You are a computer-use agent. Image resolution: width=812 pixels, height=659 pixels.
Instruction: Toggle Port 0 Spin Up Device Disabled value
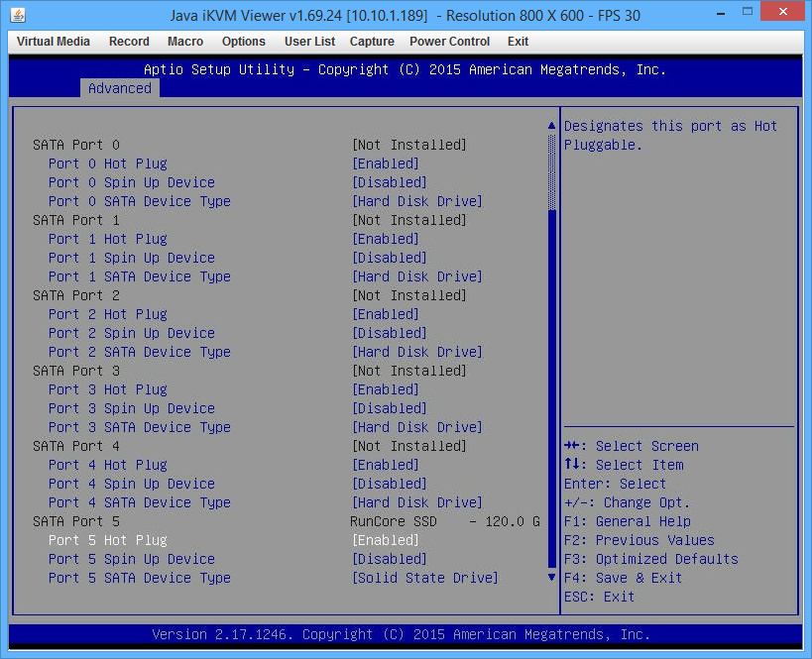(390, 182)
